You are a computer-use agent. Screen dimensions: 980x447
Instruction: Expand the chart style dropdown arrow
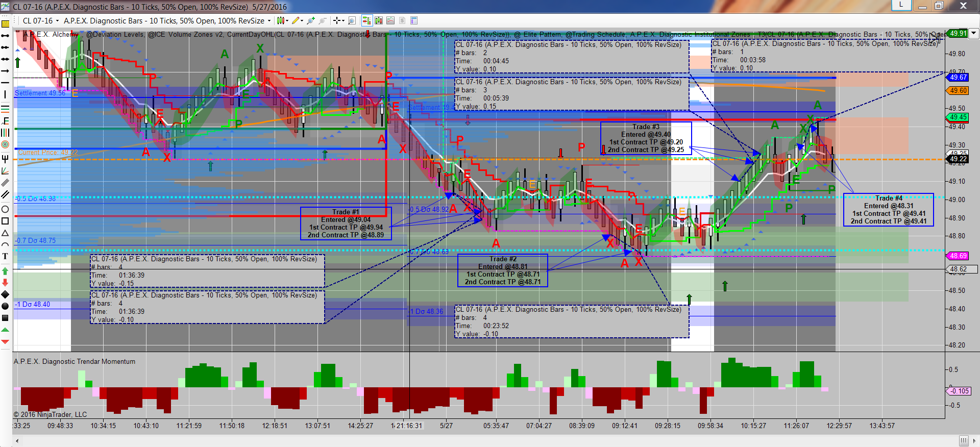(x=287, y=21)
